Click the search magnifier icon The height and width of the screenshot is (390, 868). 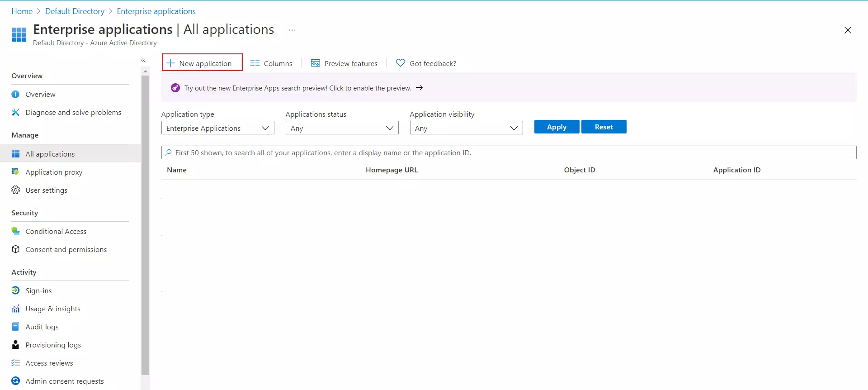169,152
